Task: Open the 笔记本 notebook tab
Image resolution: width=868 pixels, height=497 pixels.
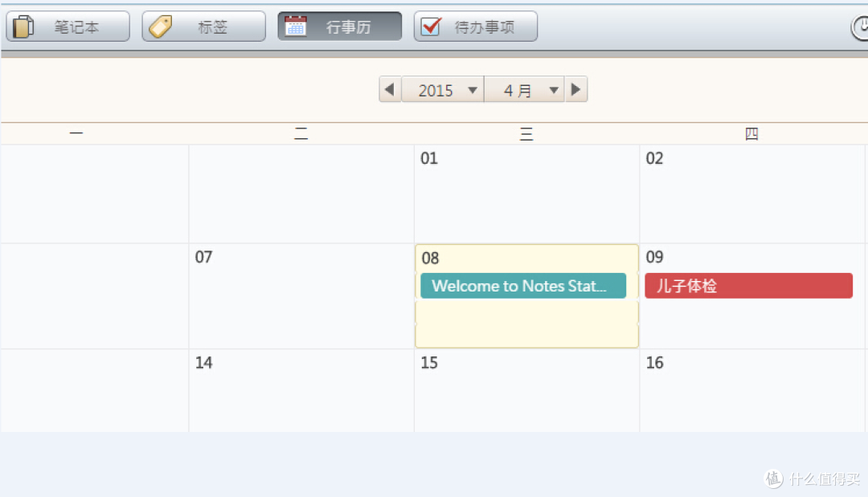Action: coord(68,26)
